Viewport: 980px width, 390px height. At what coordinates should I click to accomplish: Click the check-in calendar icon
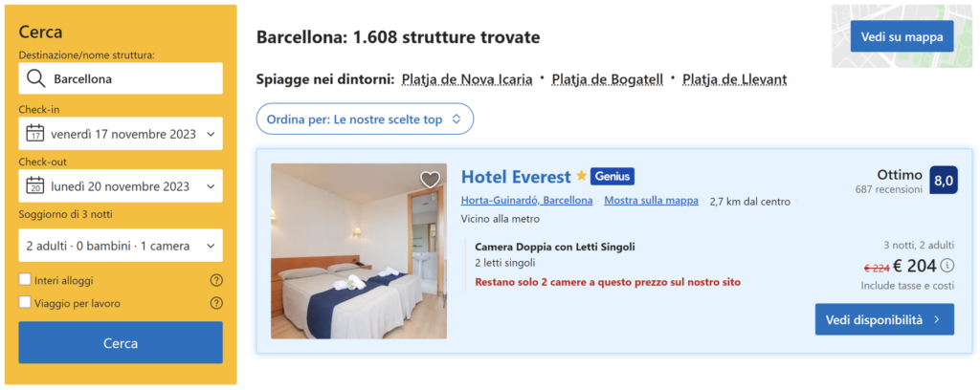[35, 134]
